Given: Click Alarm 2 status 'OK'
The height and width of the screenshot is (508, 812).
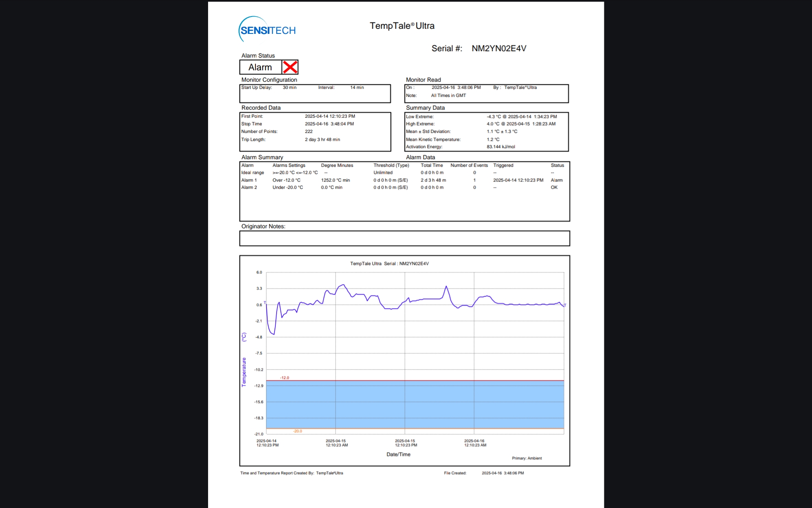Looking at the screenshot, I should pos(554,188).
